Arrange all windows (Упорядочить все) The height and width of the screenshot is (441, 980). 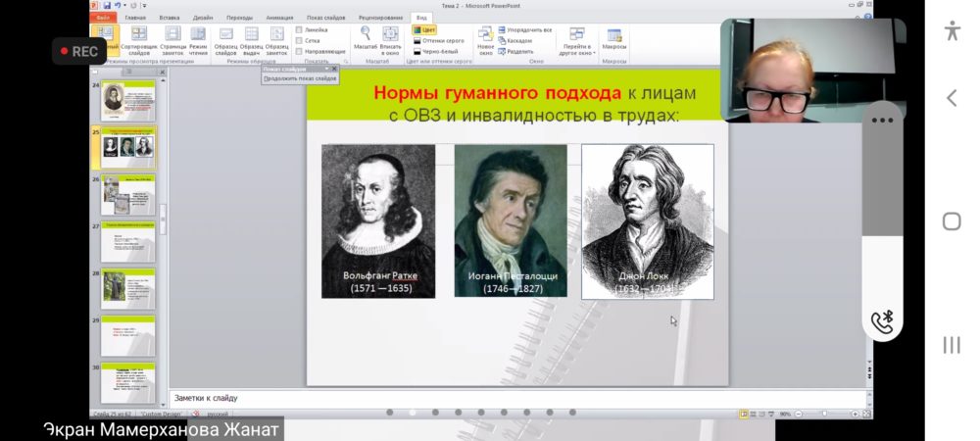coord(525,30)
